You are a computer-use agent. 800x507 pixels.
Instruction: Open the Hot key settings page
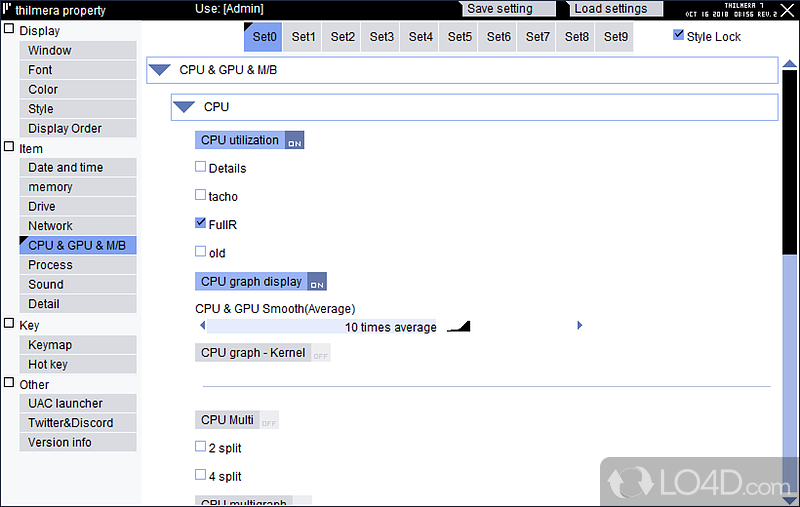pyautogui.click(x=78, y=364)
